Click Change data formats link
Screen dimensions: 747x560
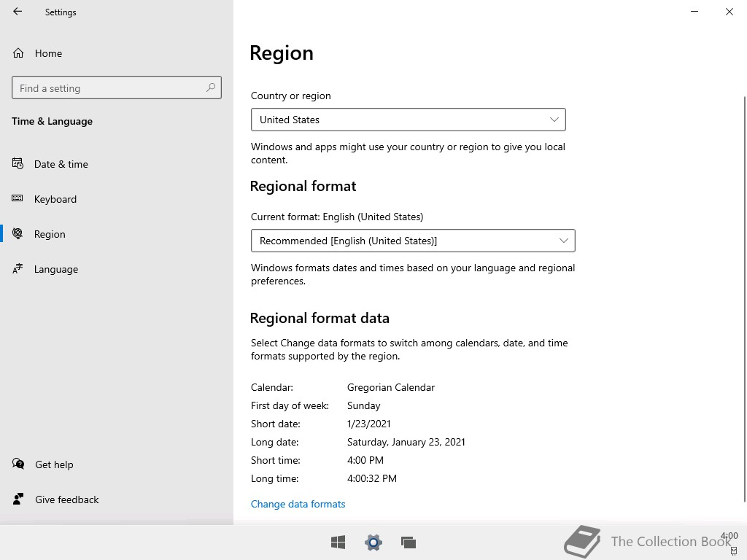point(298,504)
